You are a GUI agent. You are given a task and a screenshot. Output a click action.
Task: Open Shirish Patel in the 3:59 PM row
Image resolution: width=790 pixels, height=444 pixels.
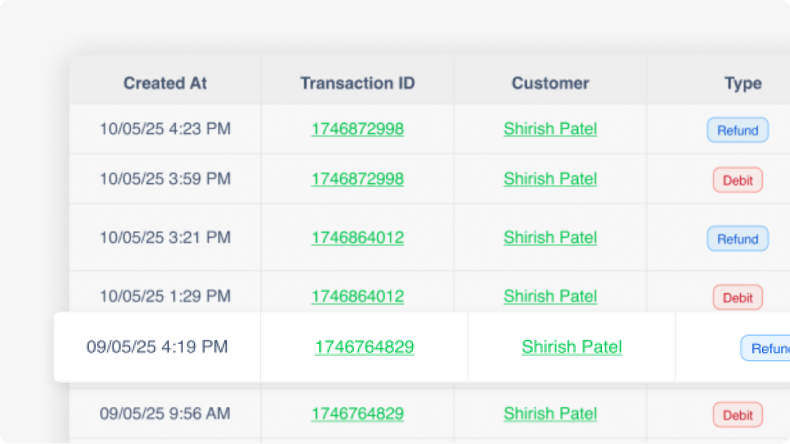(x=550, y=179)
